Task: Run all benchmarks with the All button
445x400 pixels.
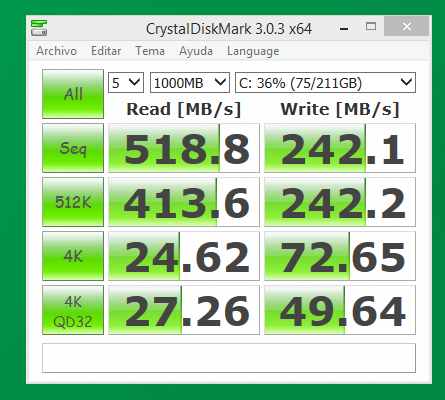Action: point(73,94)
